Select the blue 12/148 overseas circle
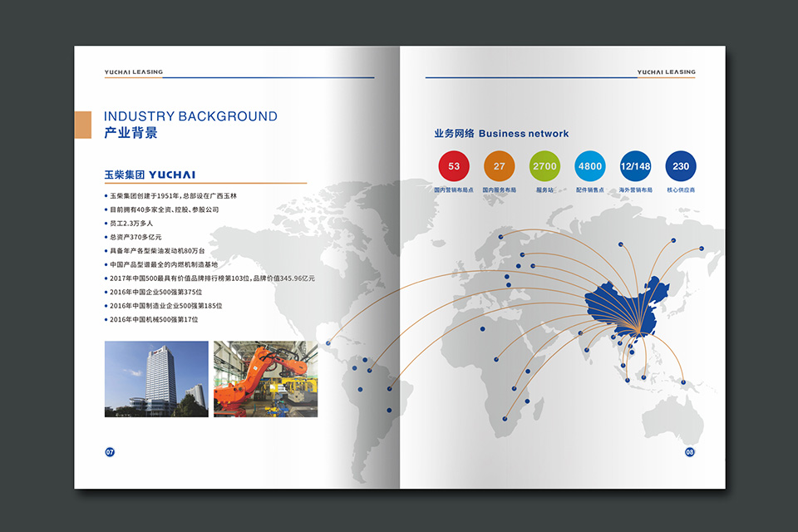This screenshot has width=798, height=532. pos(636,166)
